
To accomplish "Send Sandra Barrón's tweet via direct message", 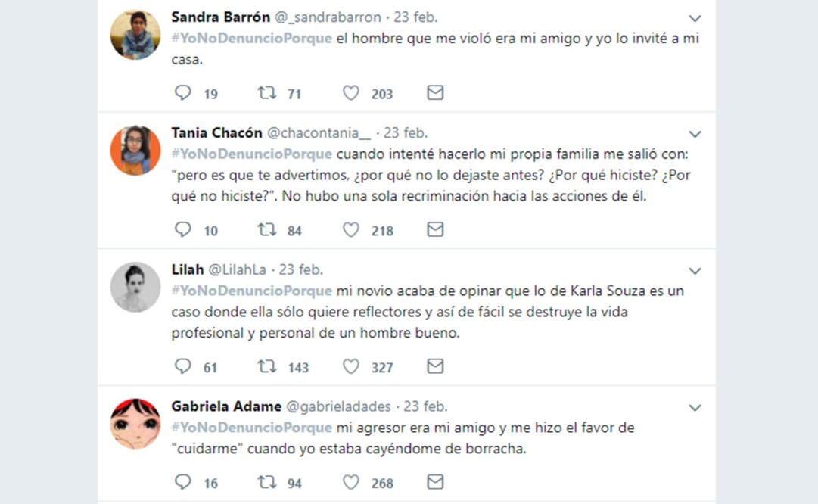I will [435, 93].
